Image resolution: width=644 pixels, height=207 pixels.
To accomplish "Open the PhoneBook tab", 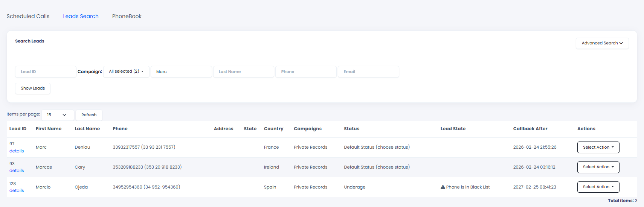I will click(127, 16).
